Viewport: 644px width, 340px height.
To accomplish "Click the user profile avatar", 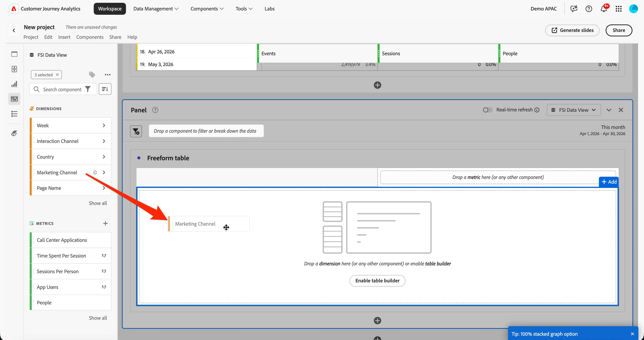I will 633,9.
